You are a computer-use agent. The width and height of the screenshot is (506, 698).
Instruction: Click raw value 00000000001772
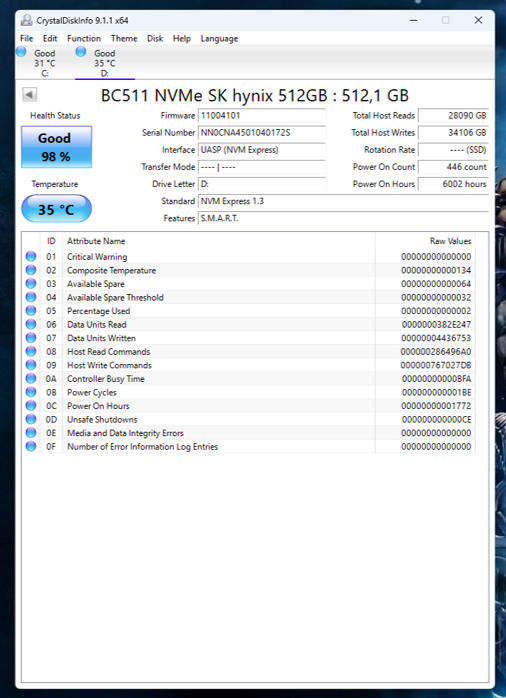pos(436,406)
